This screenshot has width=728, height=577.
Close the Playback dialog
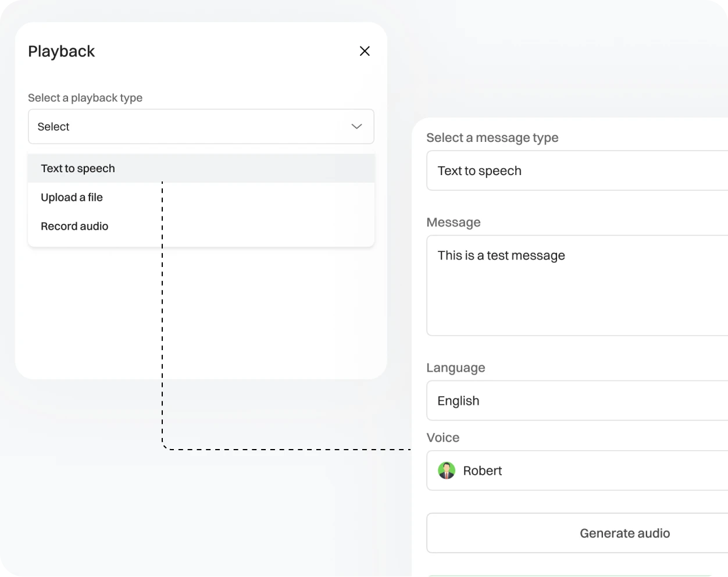365,51
